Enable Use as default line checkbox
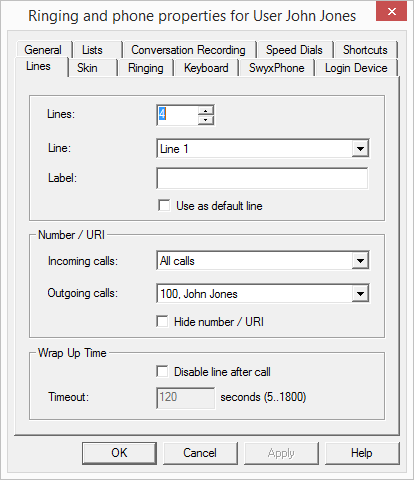This screenshot has width=414, height=480. tap(164, 205)
